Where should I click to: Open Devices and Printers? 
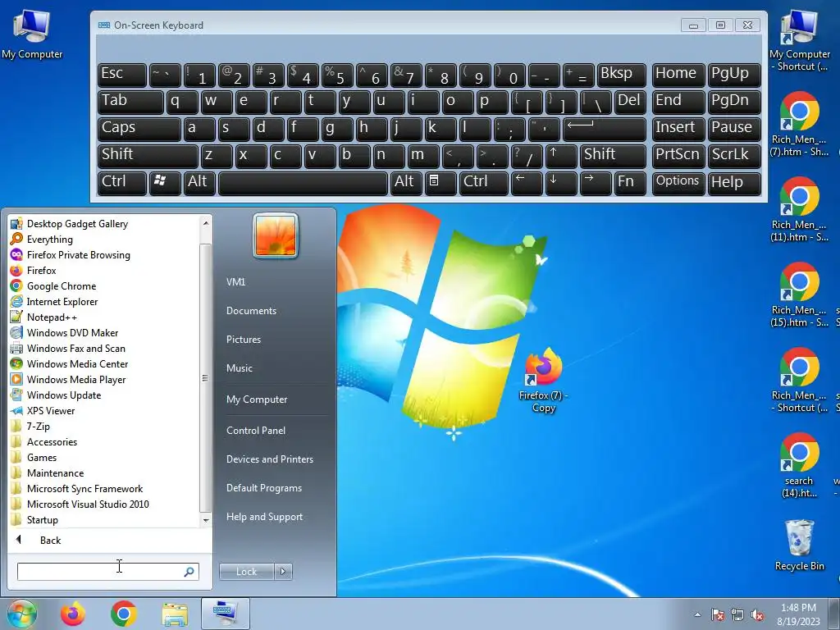(269, 459)
